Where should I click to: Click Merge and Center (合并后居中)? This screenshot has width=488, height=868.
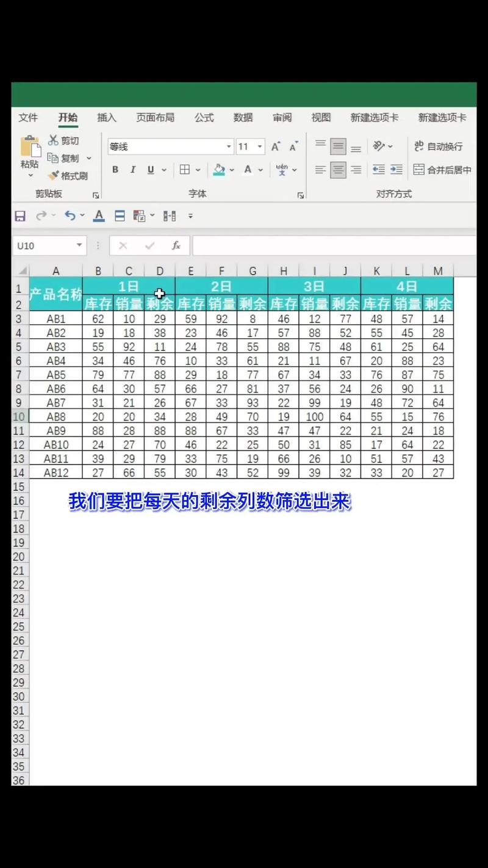pos(442,170)
